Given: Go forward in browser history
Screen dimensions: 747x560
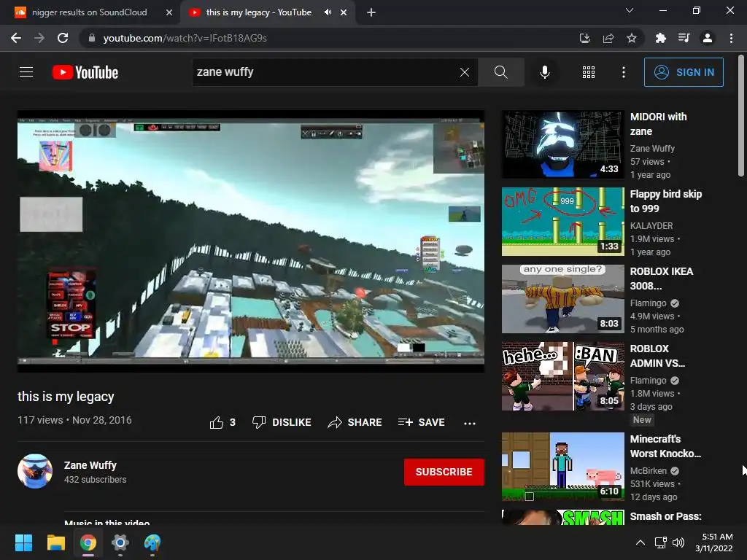Looking at the screenshot, I should (x=39, y=38).
